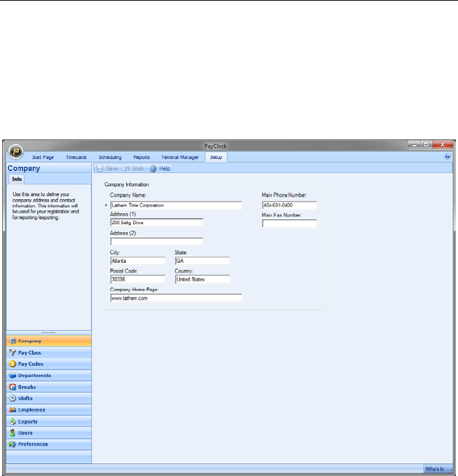This screenshot has width=458, height=476.
Task: Click the Undo toolbar label
Action: click(138, 168)
